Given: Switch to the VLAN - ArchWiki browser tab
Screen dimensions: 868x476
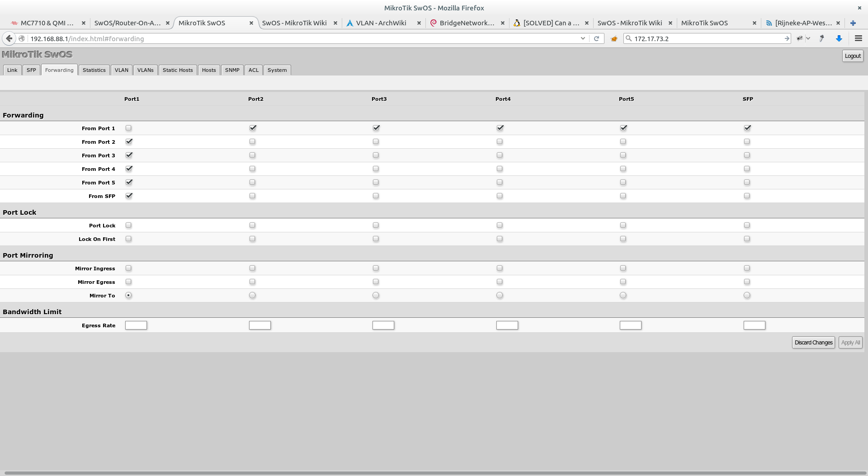Looking at the screenshot, I should [381, 23].
